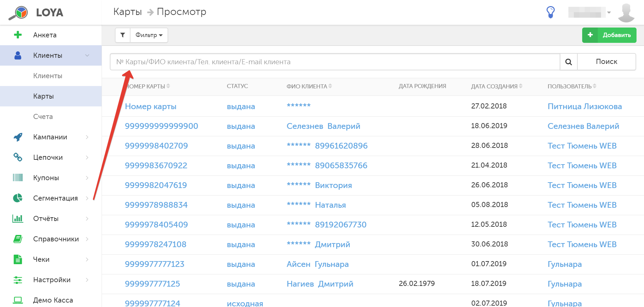The image size is (644, 307).
Task: Click the laptop icon for Демо Касса
Action: [18, 300]
